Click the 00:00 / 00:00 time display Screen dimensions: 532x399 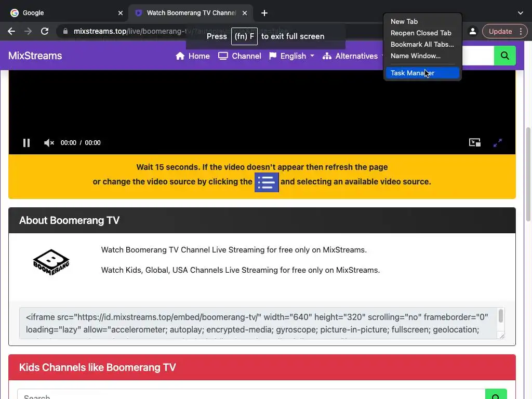coord(81,143)
